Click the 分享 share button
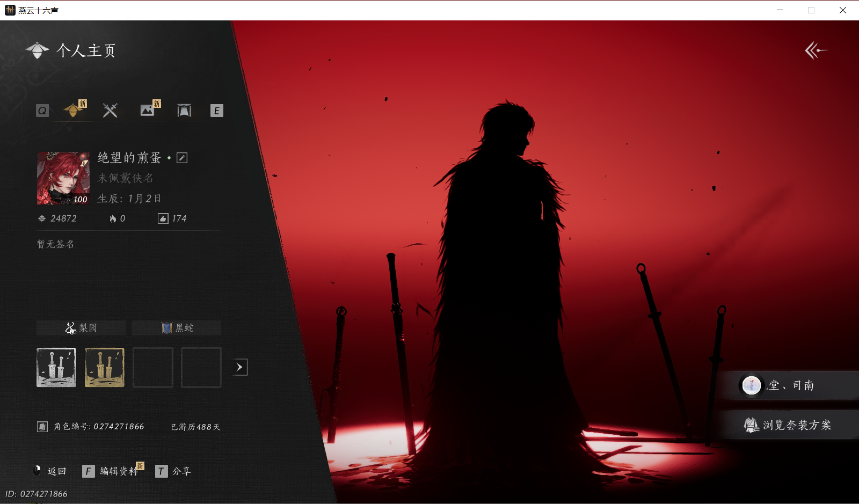Screen dimensions: 859x504 (173, 471)
